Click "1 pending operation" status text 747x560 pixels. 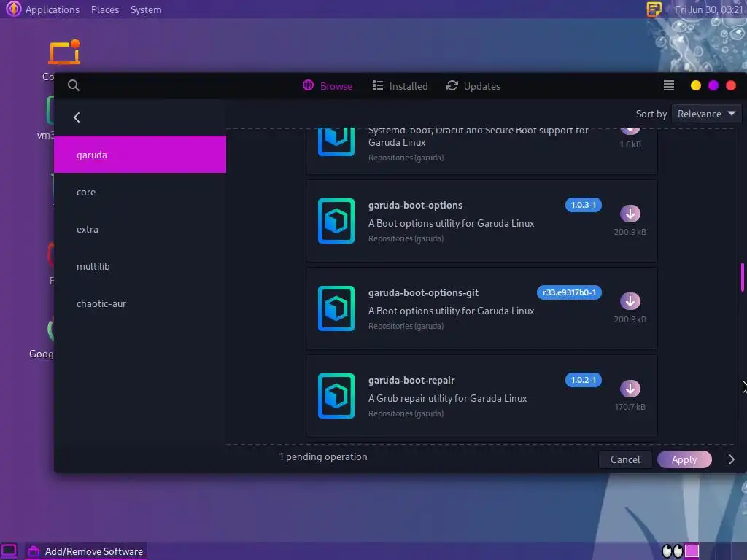tap(323, 456)
